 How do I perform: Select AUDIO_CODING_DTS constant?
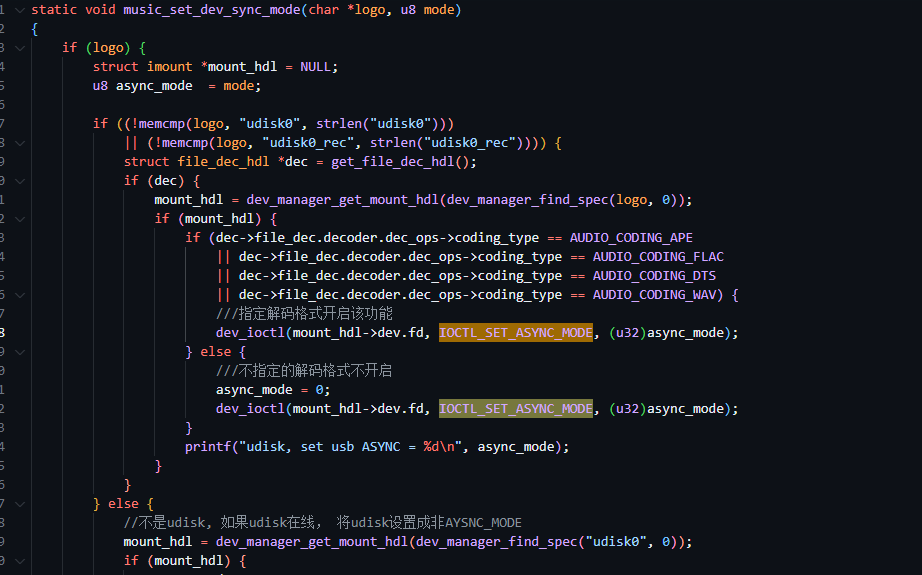tap(654, 276)
